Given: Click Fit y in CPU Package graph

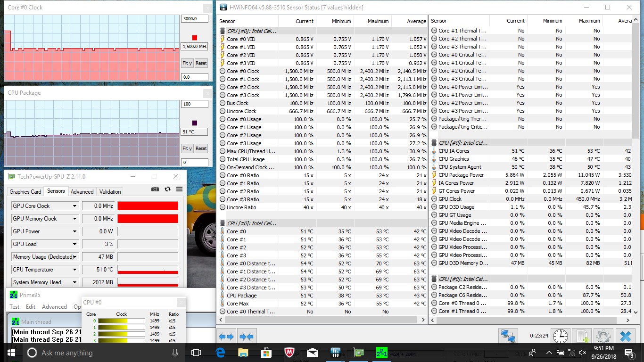Looking at the screenshot, I should pos(187,148).
